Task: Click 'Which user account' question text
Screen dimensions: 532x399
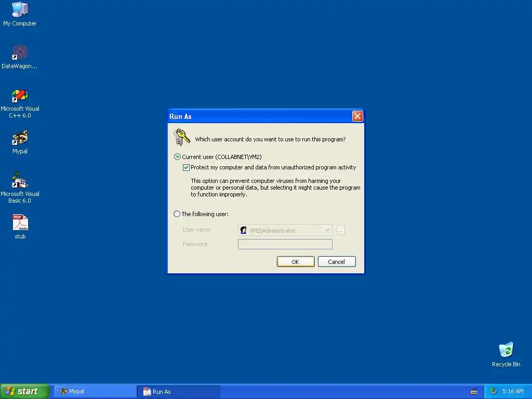Action: (x=270, y=139)
